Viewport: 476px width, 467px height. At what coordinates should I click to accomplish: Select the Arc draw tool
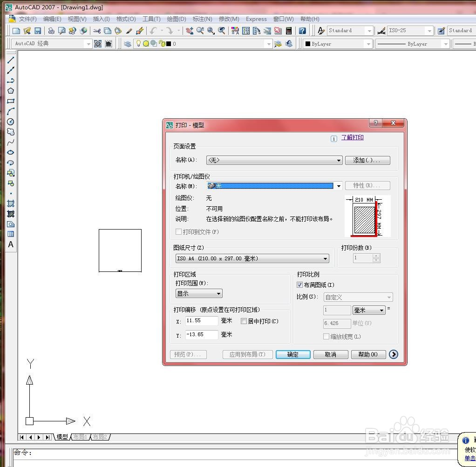[x=11, y=111]
